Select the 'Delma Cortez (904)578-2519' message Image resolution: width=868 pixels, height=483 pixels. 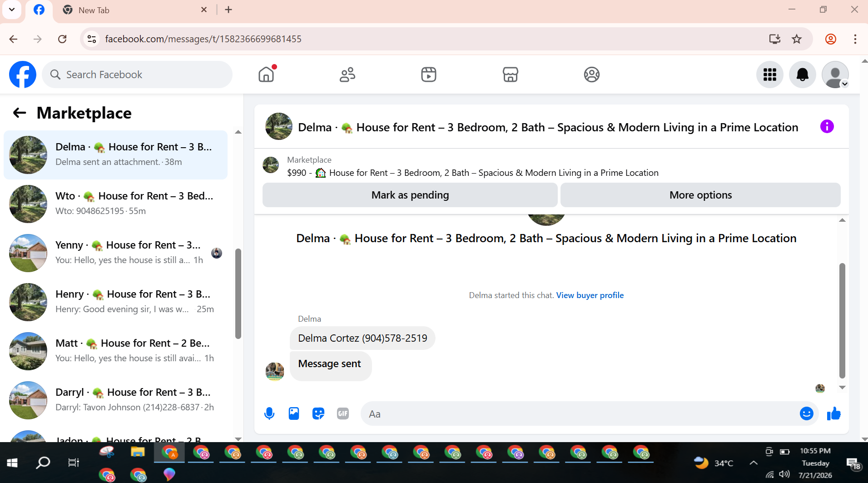362,338
